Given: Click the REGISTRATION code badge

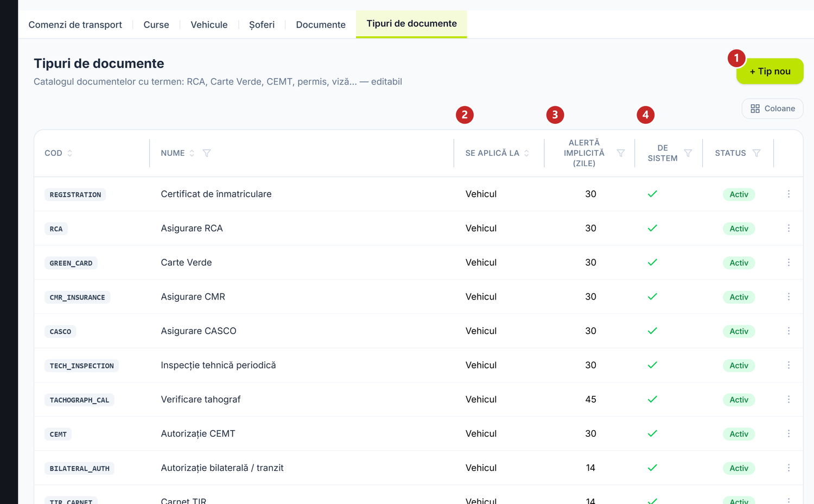Looking at the screenshot, I should (x=75, y=195).
